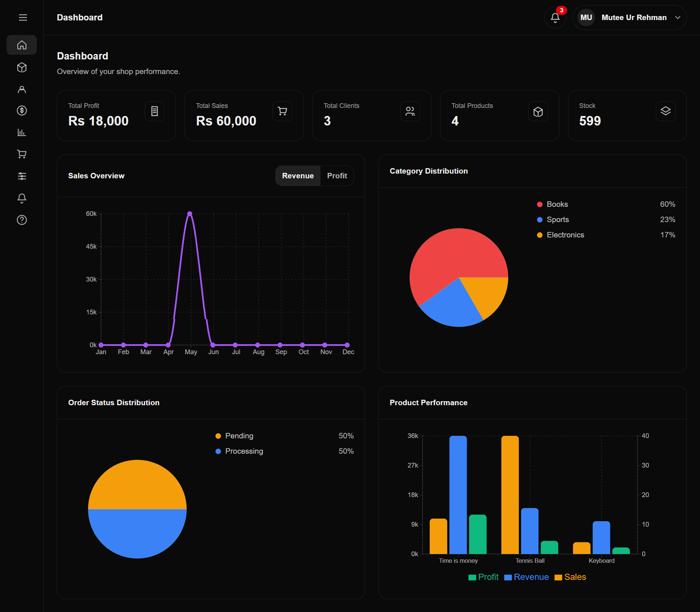Viewport: 700px width, 612px height.
Task: Click the Tennis Ball axis label
Action: [530, 561]
